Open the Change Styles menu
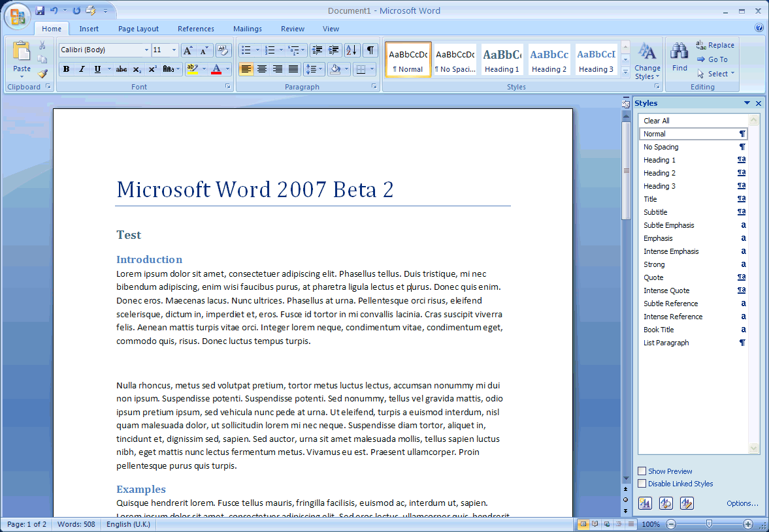Viewport: 769px width, 532px height. coord(647,61)
